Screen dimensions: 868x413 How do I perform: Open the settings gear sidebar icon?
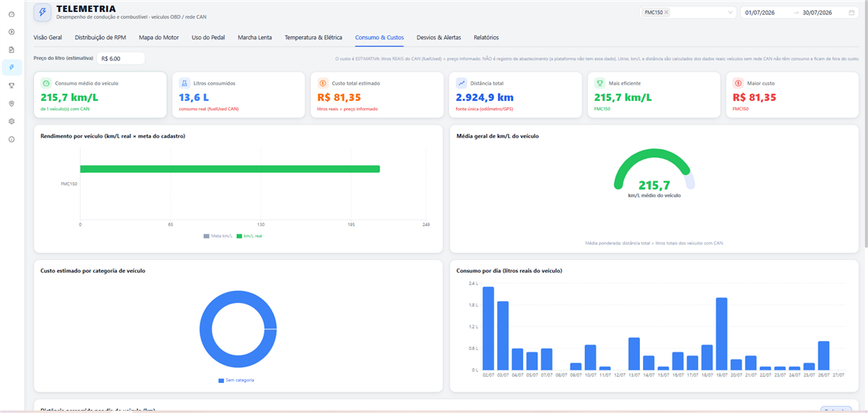pos(12,121)
